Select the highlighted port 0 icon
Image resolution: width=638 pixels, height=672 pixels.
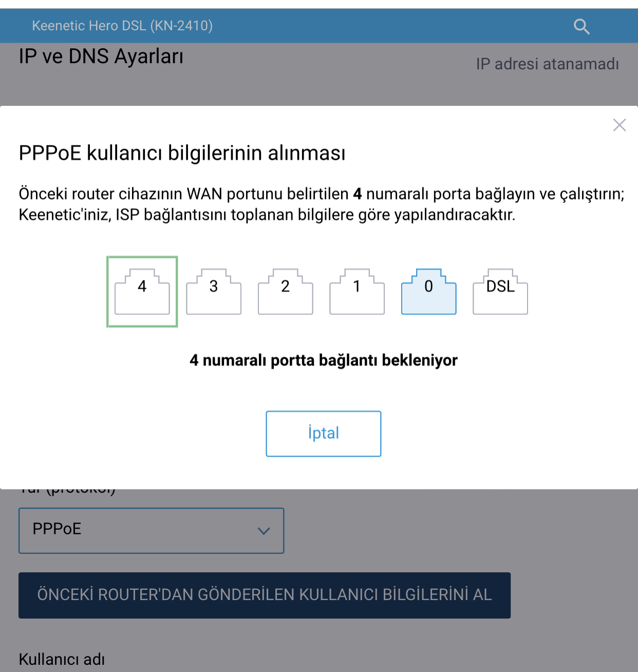[x=429, y=291]
